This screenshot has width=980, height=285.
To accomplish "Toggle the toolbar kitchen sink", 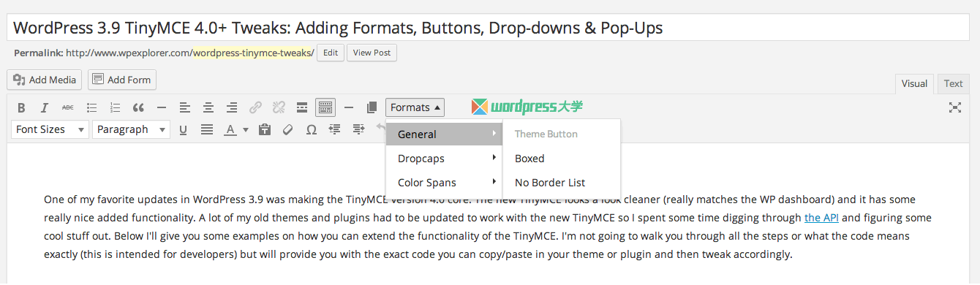I will pos(325,108).
